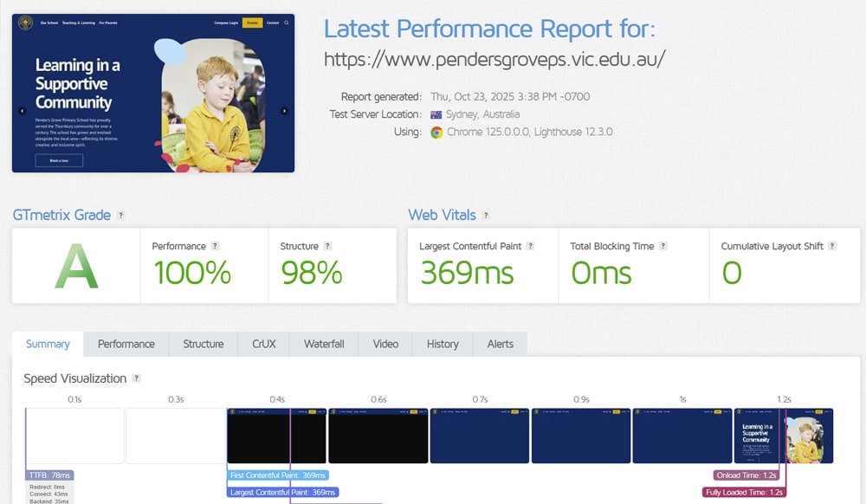Viewport: 866px width, 504px height.
Task: View the History tab
Action: click(443, 344)
